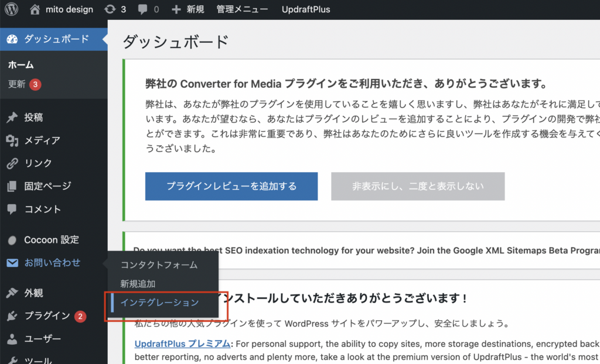The image size is (600, 364).
Task: Select コンタクトフォーム in the flyout
Action: (x=159, y=265)
